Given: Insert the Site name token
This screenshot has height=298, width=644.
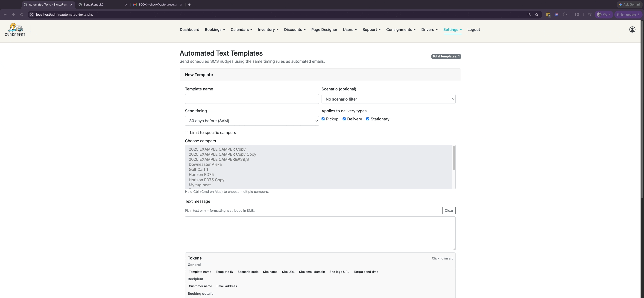Looking at the screenshot, I should click(x=270, y=272).
